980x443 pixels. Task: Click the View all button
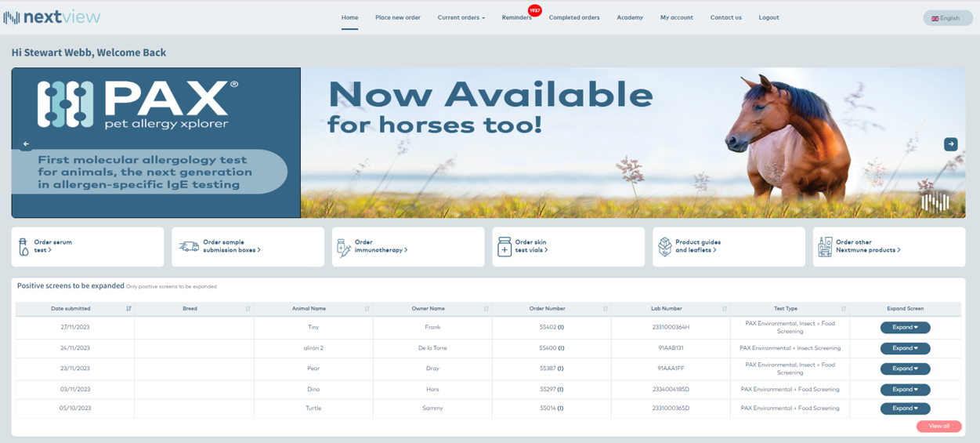[x=938, y=427]
